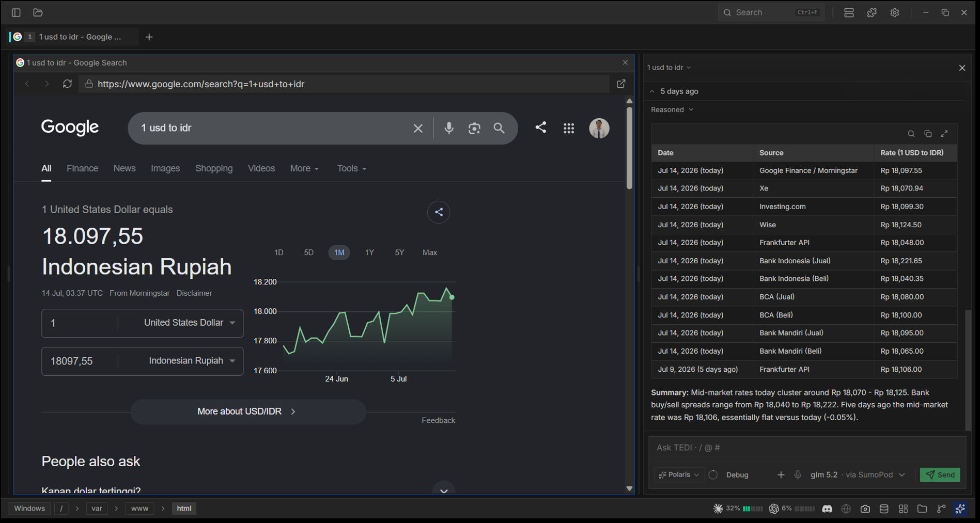Switch to the Images results tab

(x=165, y=168)
